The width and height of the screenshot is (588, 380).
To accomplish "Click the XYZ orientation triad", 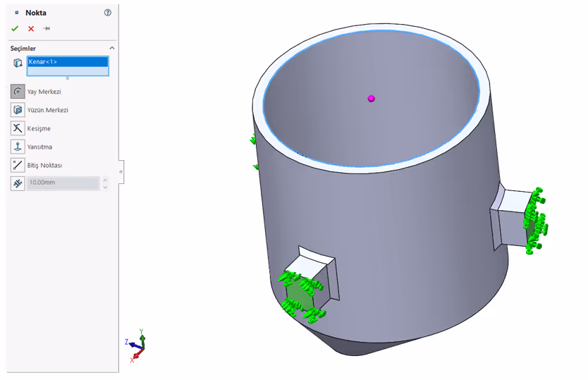I will coord(136,346).
